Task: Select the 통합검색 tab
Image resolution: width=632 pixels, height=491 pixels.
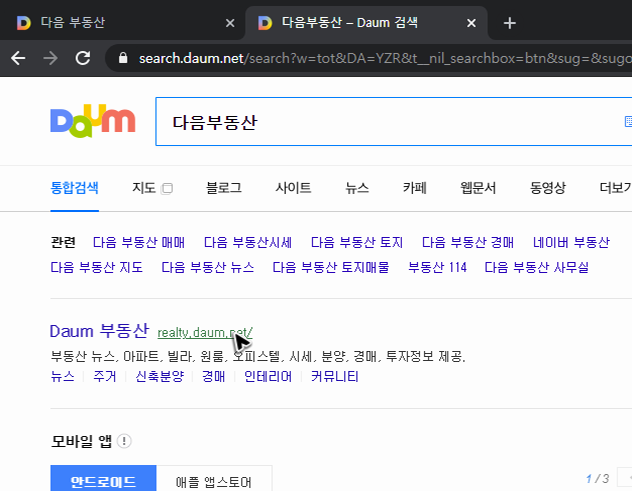Action: [x=75, y=188]
